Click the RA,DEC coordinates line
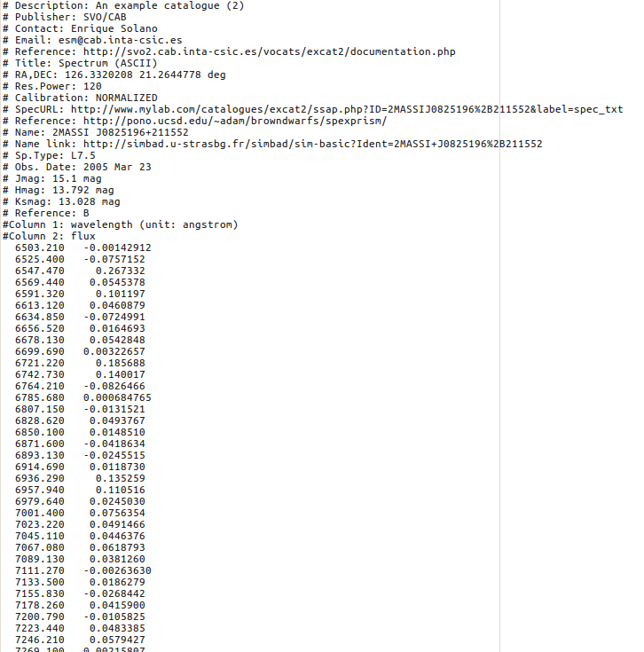Image resolution: width=644 pixels, height=652 pixels. point(114,75)
